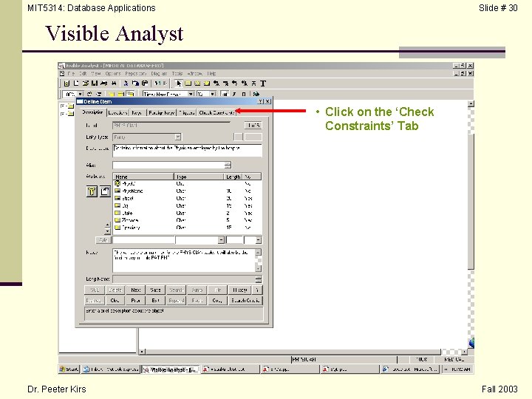This screenshot has width=532, height=399.
Task: Switch to the Triggers tab
Action: tap(187, 112)
